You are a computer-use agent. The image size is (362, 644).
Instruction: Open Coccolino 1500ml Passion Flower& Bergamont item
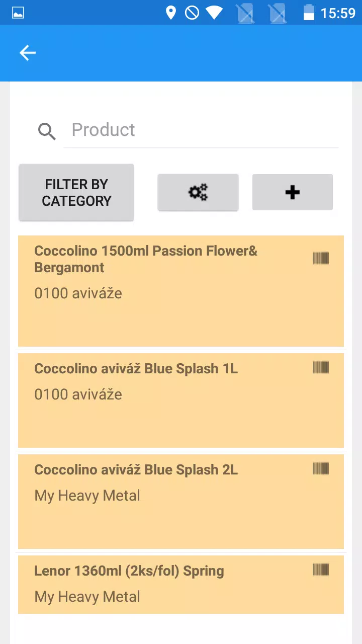pos(181,291)
